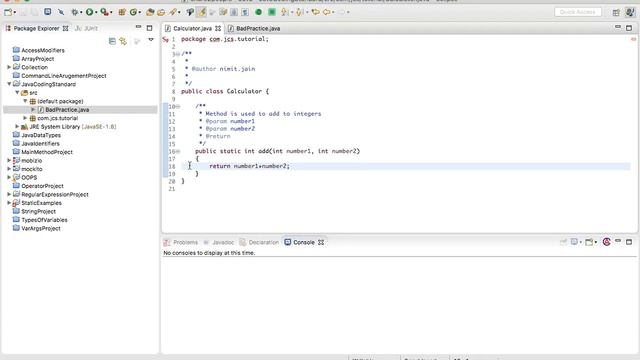The image size is (640, 360).
Task: Select the AccessModifiers project
Action: [x=42, y=50]
